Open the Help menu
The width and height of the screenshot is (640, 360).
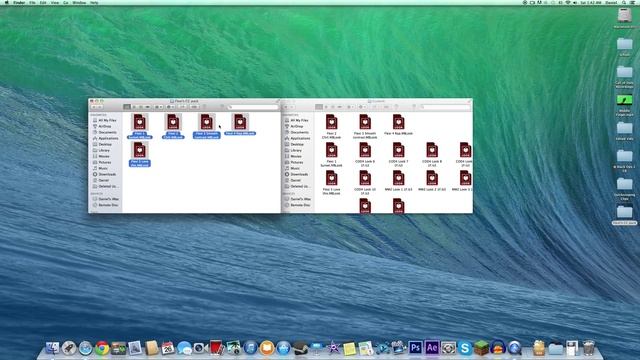click(94, 2)
